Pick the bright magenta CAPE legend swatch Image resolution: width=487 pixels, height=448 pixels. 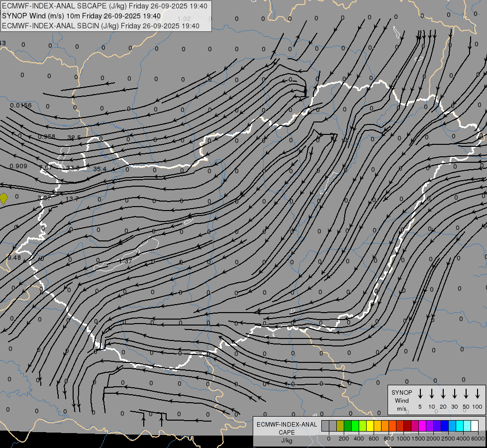click(422, 426)
